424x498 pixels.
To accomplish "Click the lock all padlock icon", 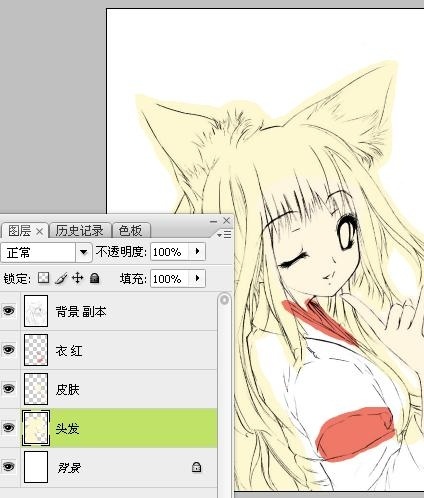I will pos(95,278).
